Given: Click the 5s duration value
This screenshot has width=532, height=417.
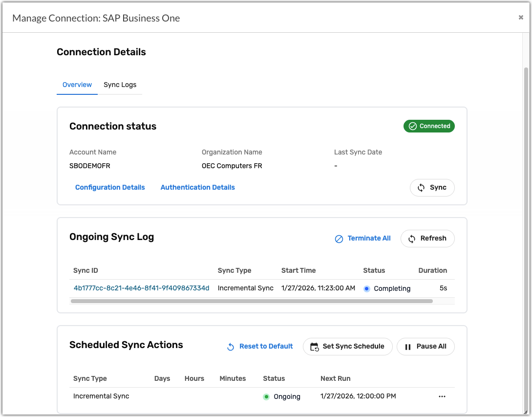Looking at the screenshot, I should pos(443,288).
